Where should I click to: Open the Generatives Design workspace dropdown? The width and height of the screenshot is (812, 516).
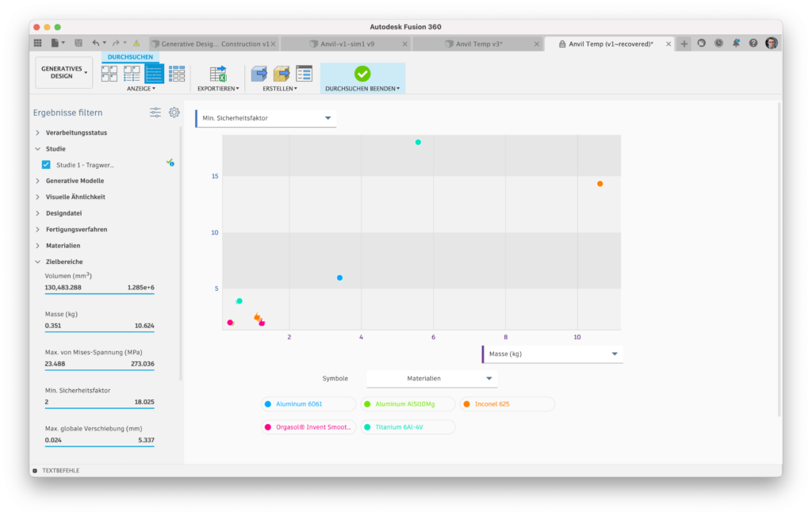[63, 72]
